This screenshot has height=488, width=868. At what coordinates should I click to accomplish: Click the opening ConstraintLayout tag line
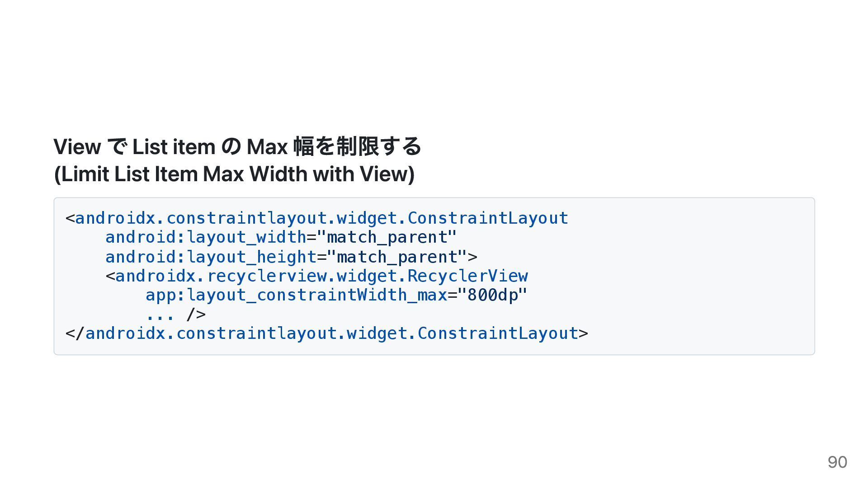tap(316, 218)
